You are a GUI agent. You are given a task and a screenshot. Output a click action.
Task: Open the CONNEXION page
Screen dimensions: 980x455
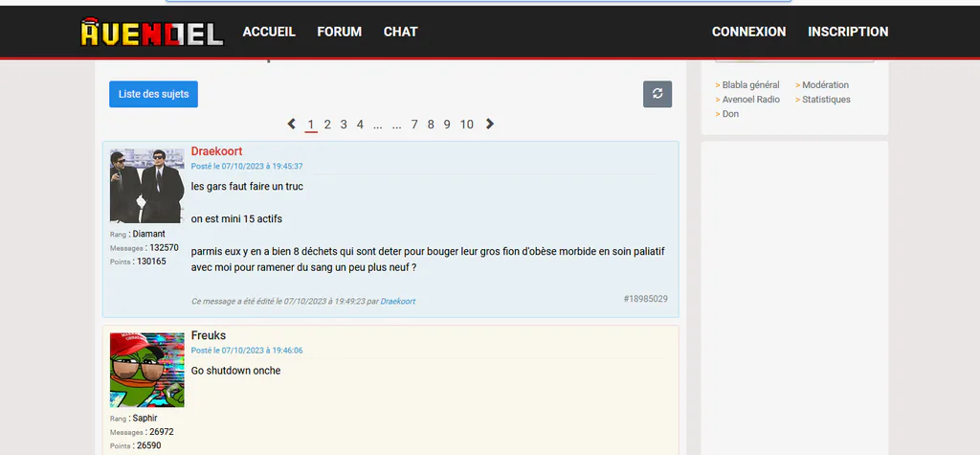click(x=748, y=32)
